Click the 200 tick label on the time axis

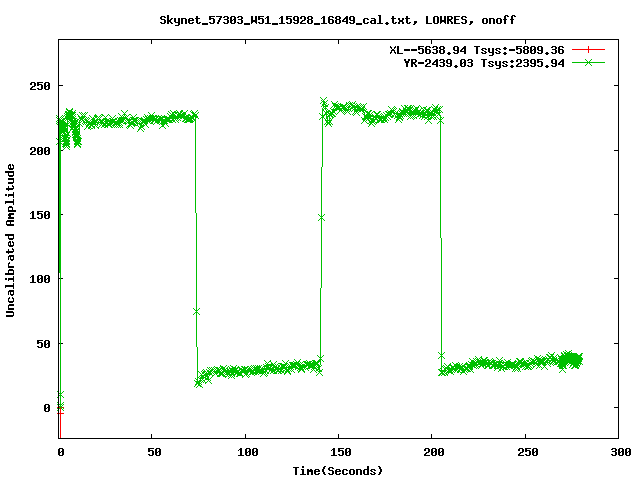434,452
